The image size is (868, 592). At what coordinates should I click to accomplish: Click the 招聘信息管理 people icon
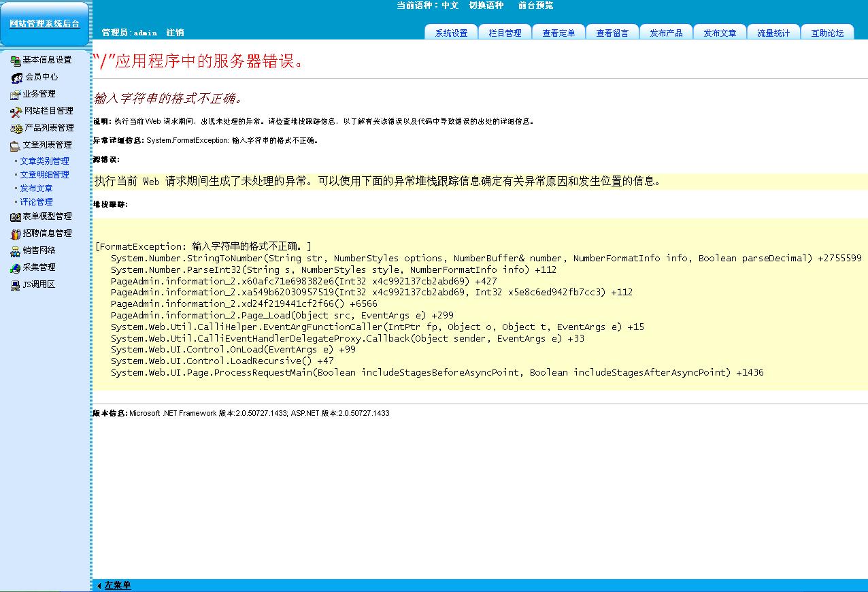point(16,233)
